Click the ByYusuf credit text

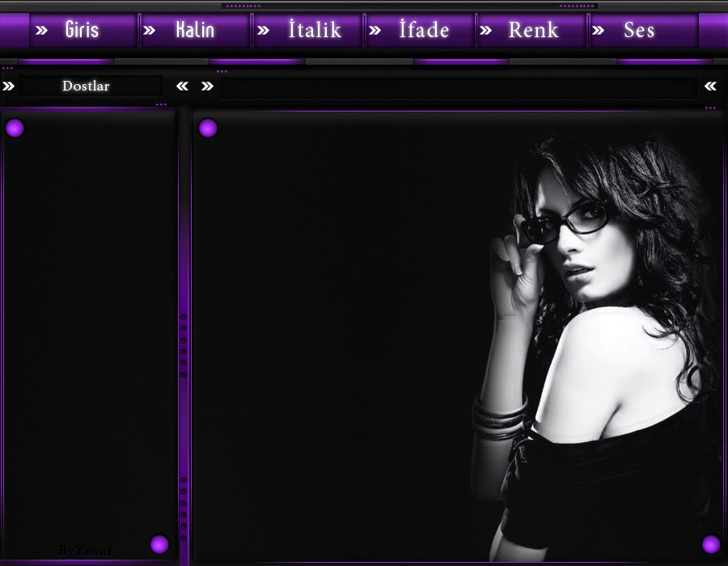(85, 551)
